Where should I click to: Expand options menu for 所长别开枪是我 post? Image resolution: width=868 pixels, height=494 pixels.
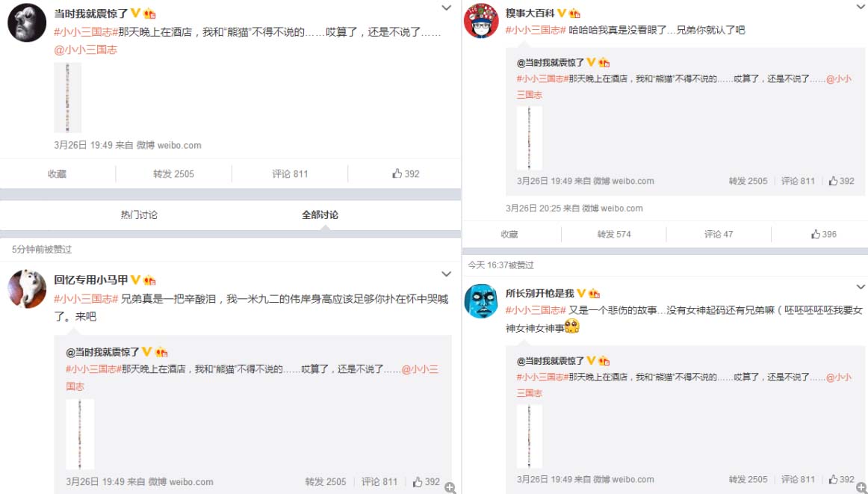[x=861, y=287]
